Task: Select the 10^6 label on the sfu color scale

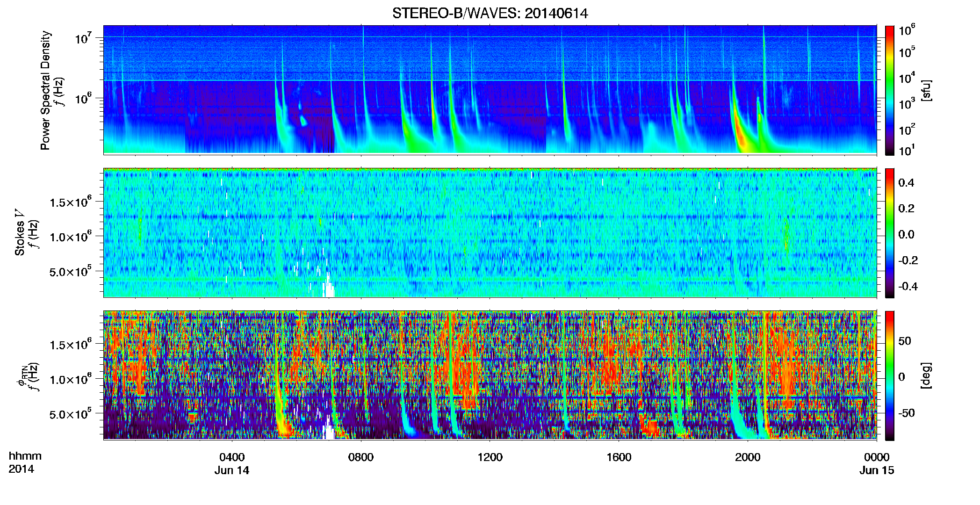Action: [x=907, y=30]
